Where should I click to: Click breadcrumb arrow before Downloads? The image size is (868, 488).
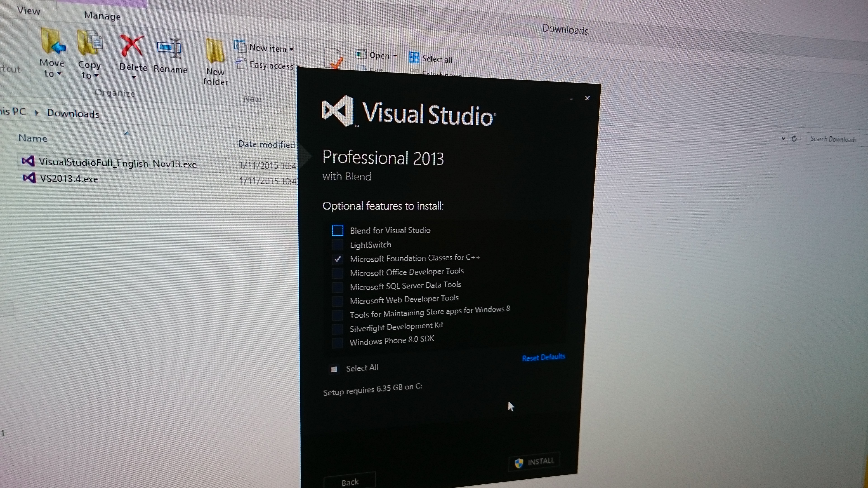(x=37, y=113)
